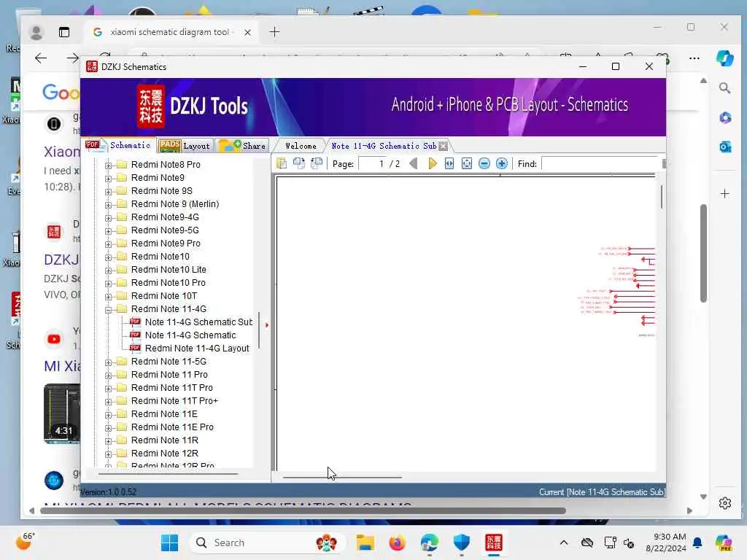The height and width of the screenshot is (560, 747).
Task: Zoom out with the minus magnifier icon
Action: click(x=484, y=164)
